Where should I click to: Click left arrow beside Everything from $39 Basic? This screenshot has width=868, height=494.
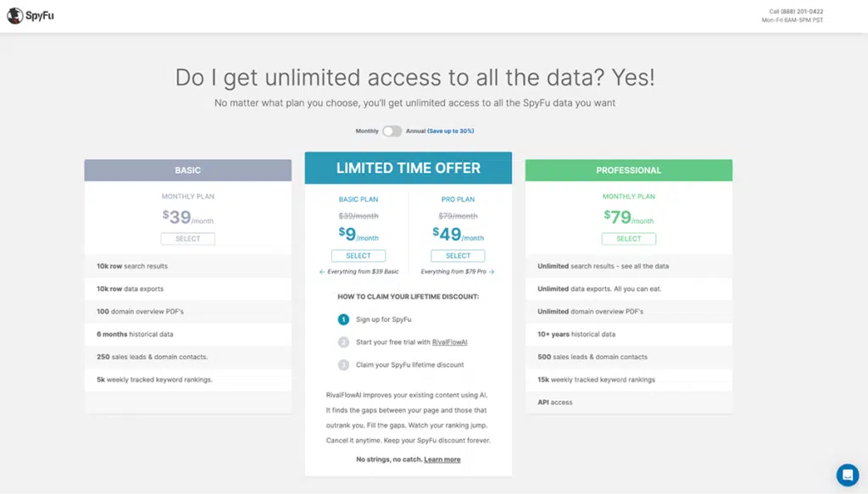tap(322, 272)
